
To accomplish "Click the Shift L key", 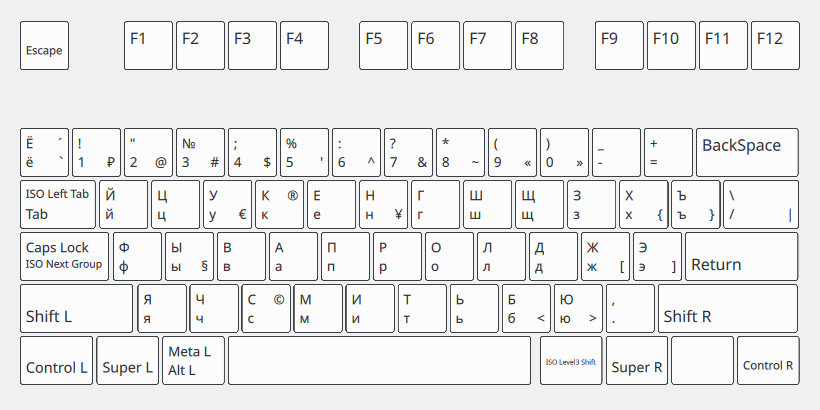I will pos(76,309).
